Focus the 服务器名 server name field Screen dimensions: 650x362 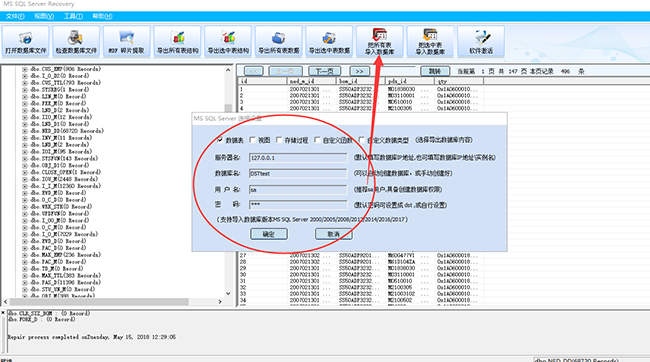298,158
